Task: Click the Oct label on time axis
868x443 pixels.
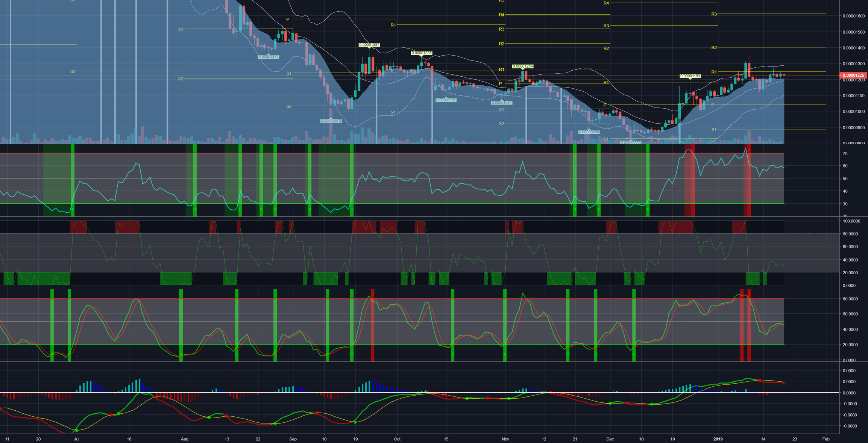Action: click(x=397, y=439)
